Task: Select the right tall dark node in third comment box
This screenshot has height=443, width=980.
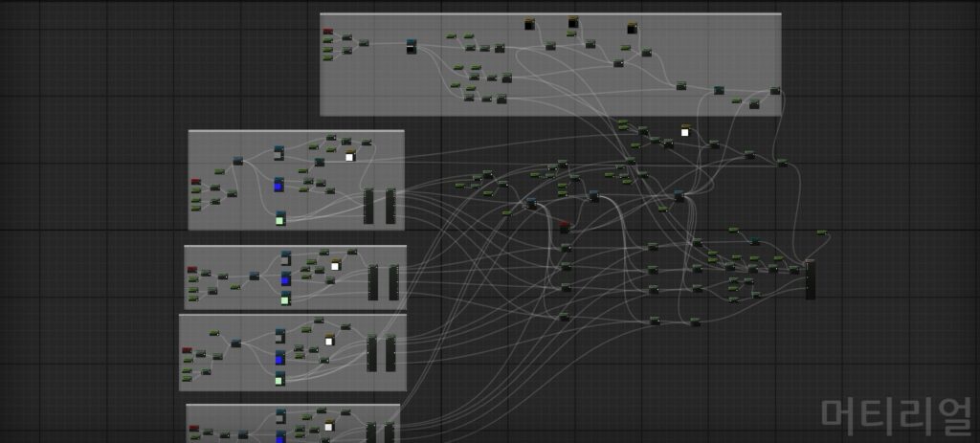Action: click(393, 282)
